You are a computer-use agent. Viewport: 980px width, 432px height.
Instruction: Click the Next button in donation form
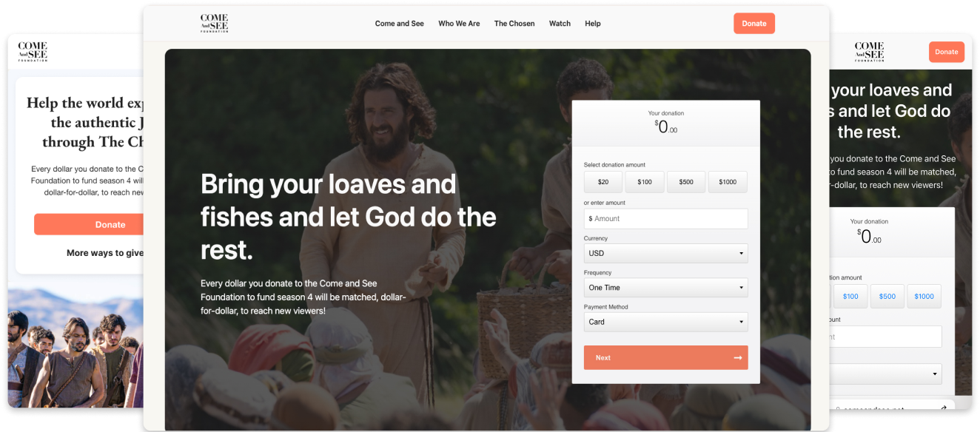tap(665, 358)
